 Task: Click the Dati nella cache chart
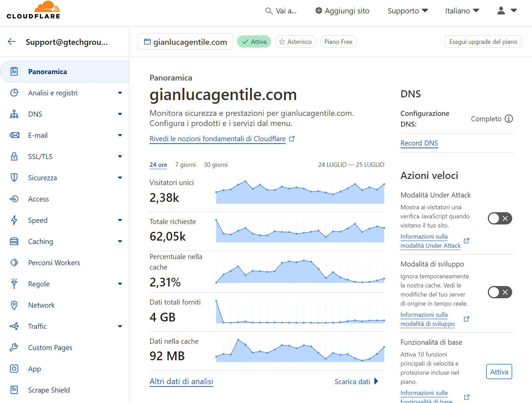[x=300, y=350]
